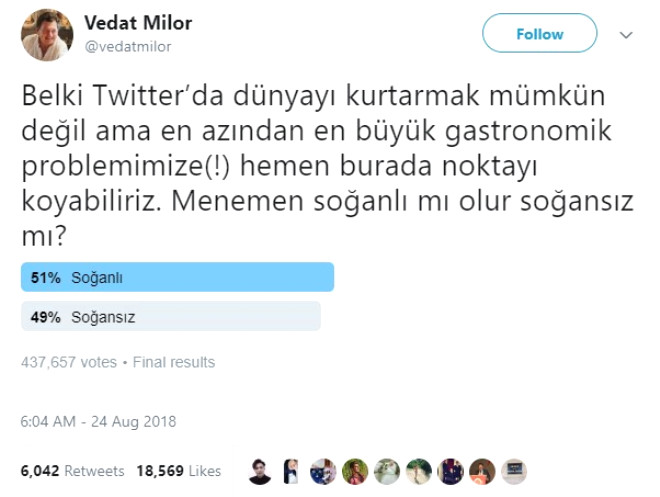The width and height of the screenshot is (660, 497).
Task: Open the third liker's avatar
Action: click(322, 471)
